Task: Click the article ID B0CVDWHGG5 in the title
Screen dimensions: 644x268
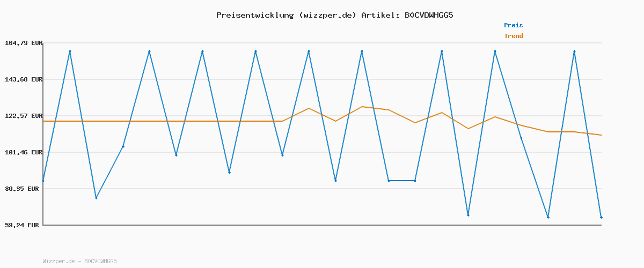Action: click(x=428, y=15)
